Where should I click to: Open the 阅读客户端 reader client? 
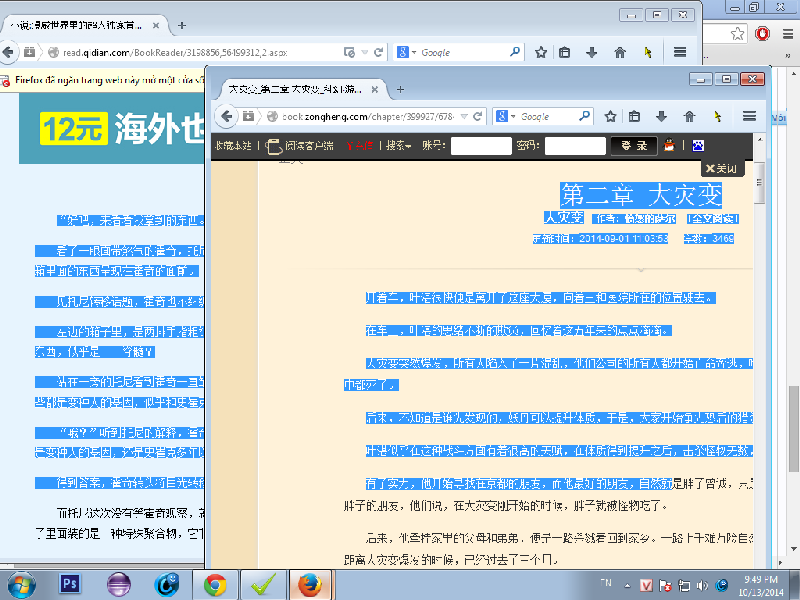(x=310, y=145)
